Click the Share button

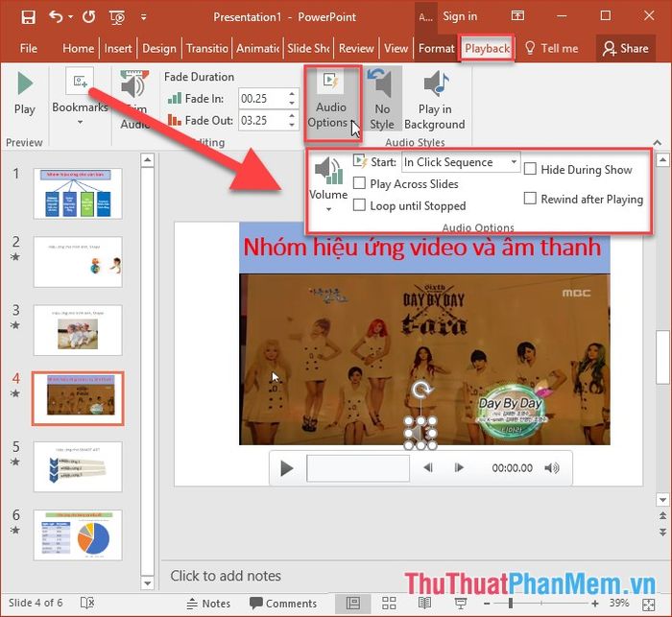pos(626,48)
